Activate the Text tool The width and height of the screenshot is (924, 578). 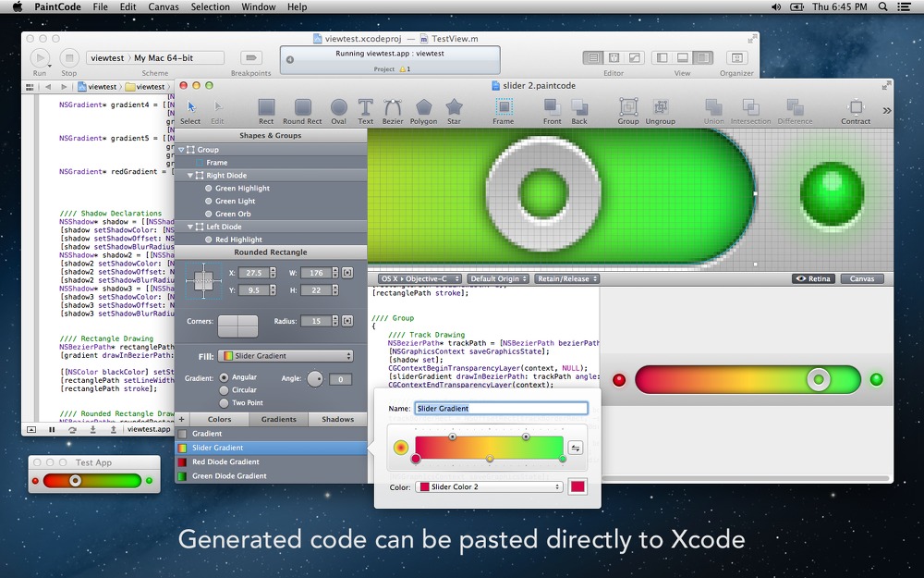tap(365, 111)
